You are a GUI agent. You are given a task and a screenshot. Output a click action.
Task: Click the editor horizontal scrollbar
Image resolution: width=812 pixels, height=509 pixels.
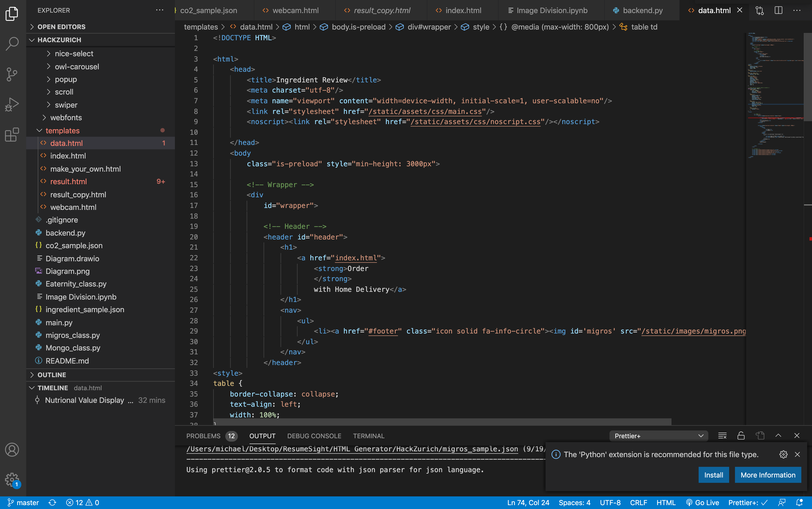click(x=442, y=422)
